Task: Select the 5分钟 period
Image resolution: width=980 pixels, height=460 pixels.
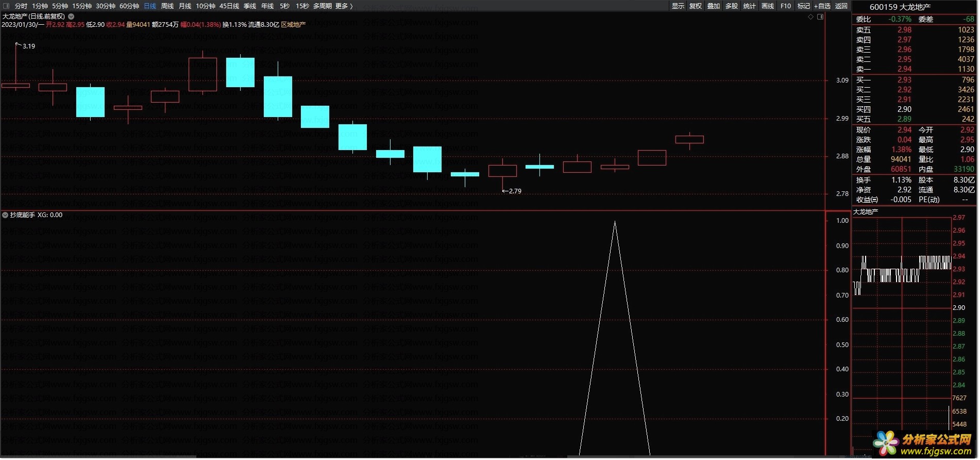Action: 60,6
